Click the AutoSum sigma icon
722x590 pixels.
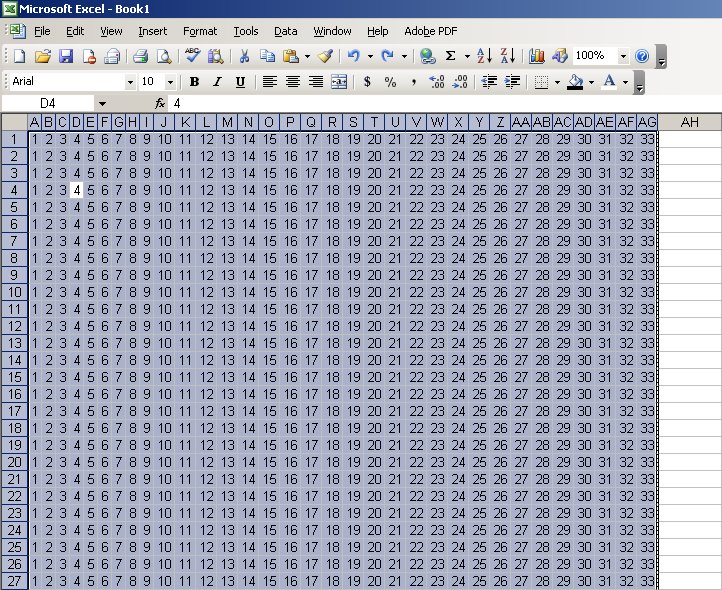[451, 56]
